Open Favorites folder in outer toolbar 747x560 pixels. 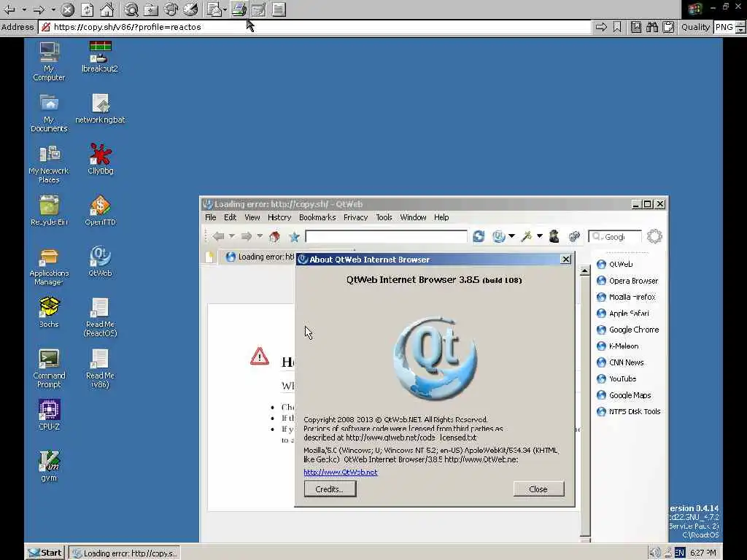pos(151,9)
